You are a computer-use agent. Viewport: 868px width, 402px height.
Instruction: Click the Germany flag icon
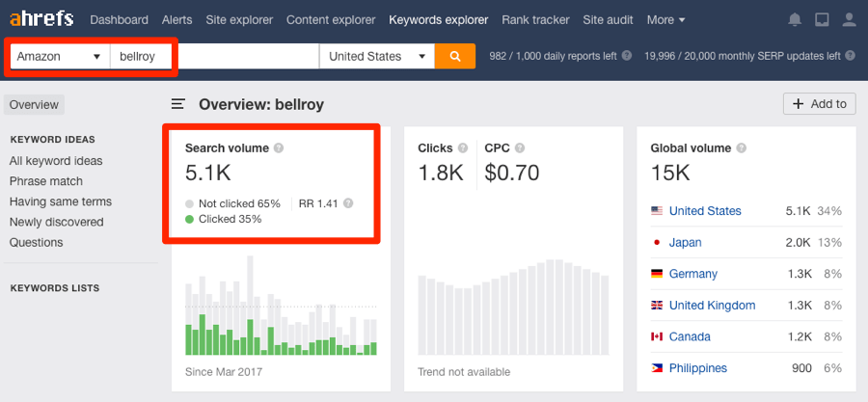click(x=657, y=274)
